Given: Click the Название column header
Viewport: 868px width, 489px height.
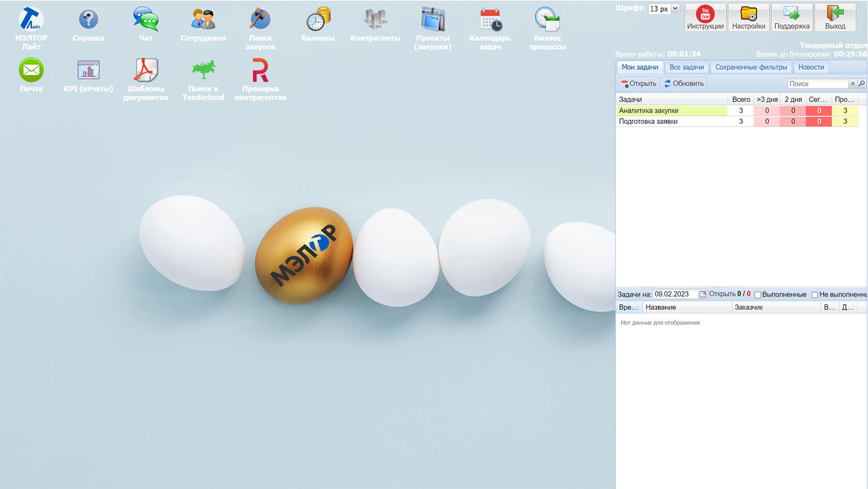Looking at the screenshot, I should (x=687, y=307).
